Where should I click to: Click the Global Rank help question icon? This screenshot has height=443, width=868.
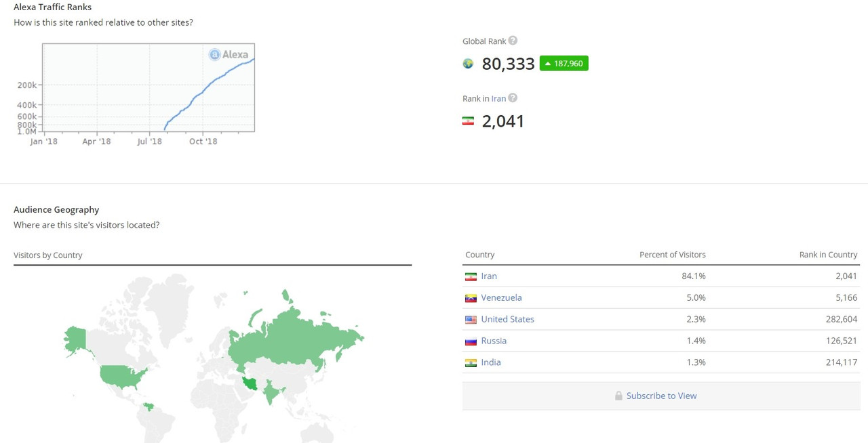coord(513,41)
